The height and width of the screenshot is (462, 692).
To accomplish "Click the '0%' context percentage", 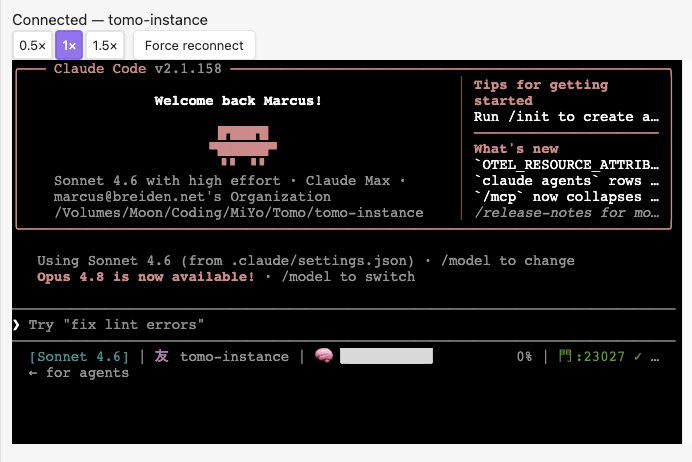I will pos(524,357).
